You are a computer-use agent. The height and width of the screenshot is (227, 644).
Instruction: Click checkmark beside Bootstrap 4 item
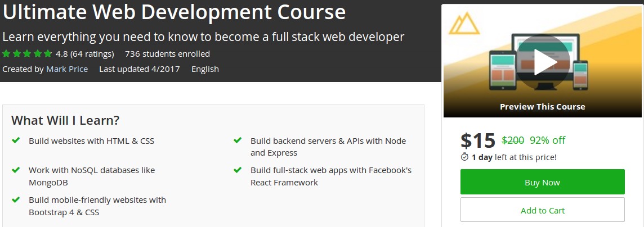16,199
